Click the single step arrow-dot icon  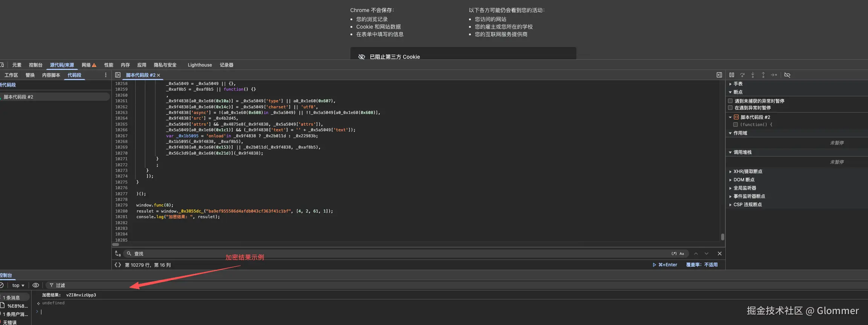(774, 75)
